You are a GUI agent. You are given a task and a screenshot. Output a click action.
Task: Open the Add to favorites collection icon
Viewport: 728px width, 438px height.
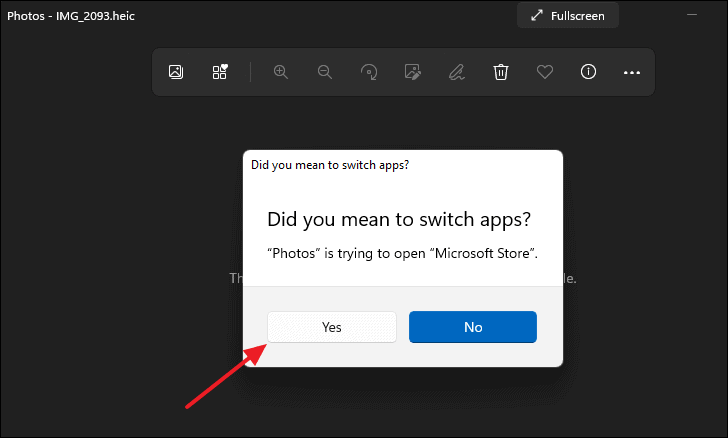tap(220, 72)
